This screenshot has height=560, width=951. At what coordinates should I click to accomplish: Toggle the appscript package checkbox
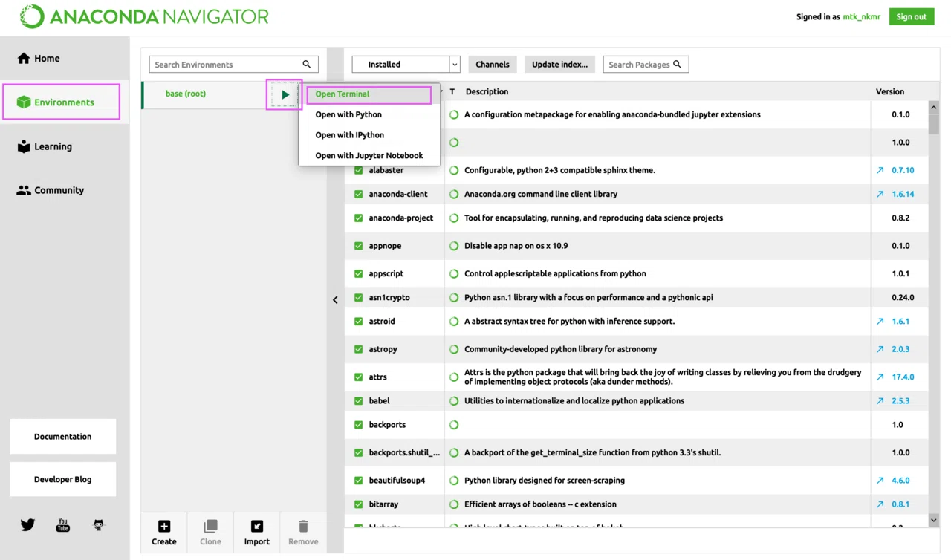[358, 273]
